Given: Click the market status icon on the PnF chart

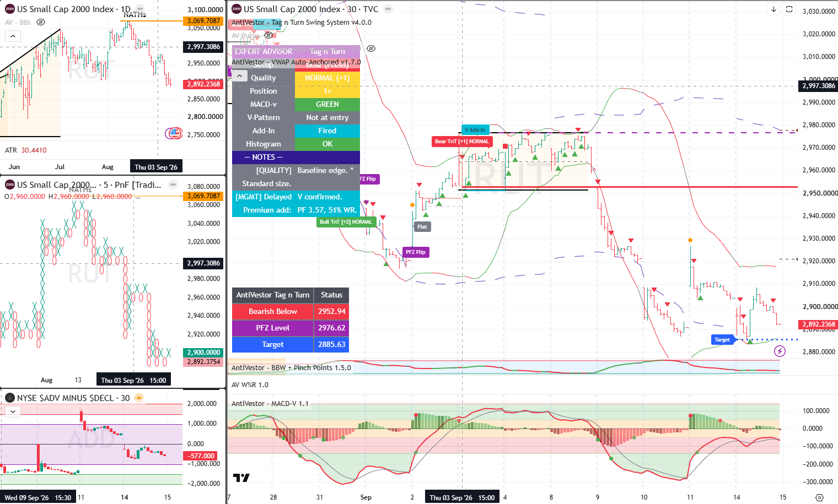Looking at the screenshot, I should tap(173, 185).
